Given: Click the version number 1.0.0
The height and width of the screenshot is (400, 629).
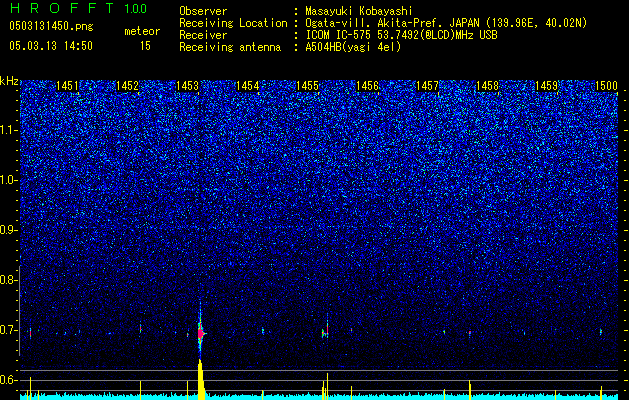Looking at the screenshot, I should click(135, 8).
